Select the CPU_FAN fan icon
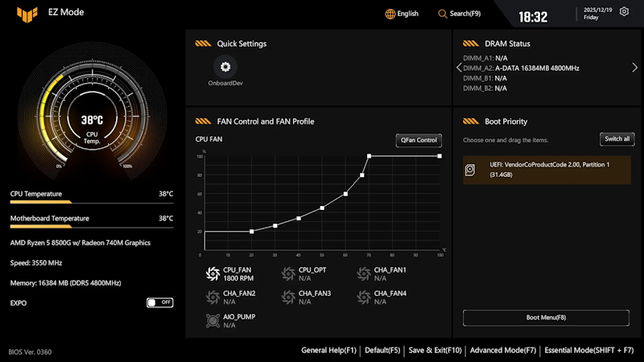This screenshot has width=644, height=362. point(213,274)
